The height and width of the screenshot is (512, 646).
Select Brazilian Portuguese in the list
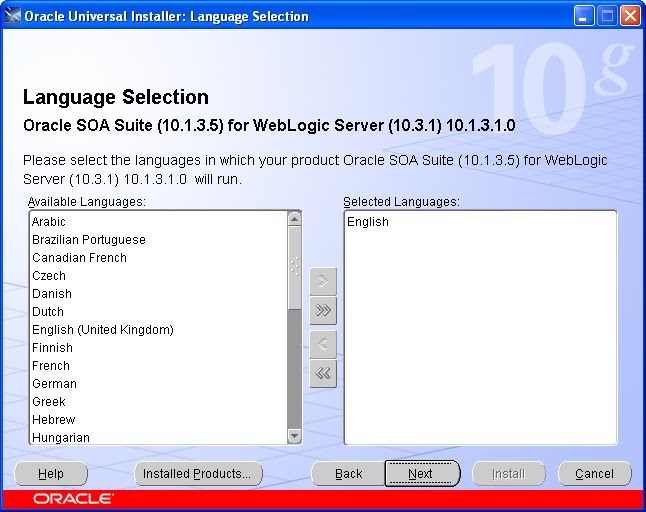(x=159, y=240)
